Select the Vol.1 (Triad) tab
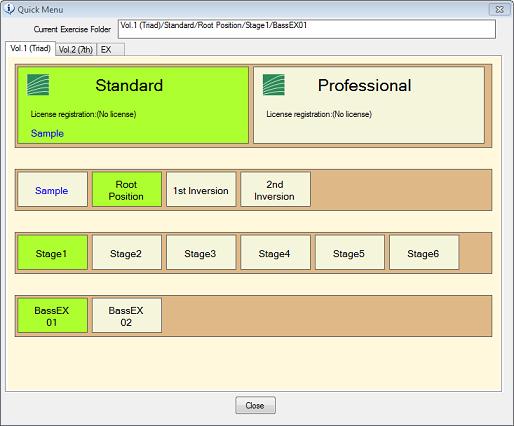The image size is (514, 426). click(30, 48)
